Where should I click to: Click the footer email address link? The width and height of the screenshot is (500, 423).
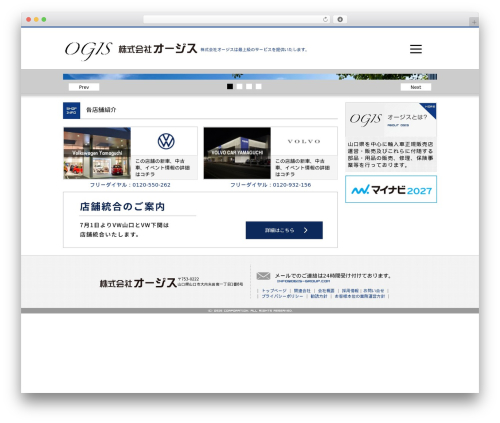tap(303, 281)
